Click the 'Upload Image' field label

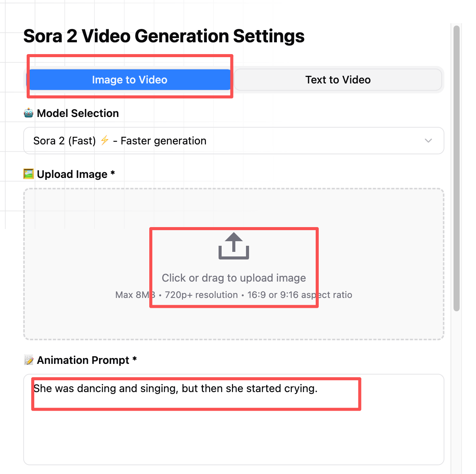click(x=72, y=174)
